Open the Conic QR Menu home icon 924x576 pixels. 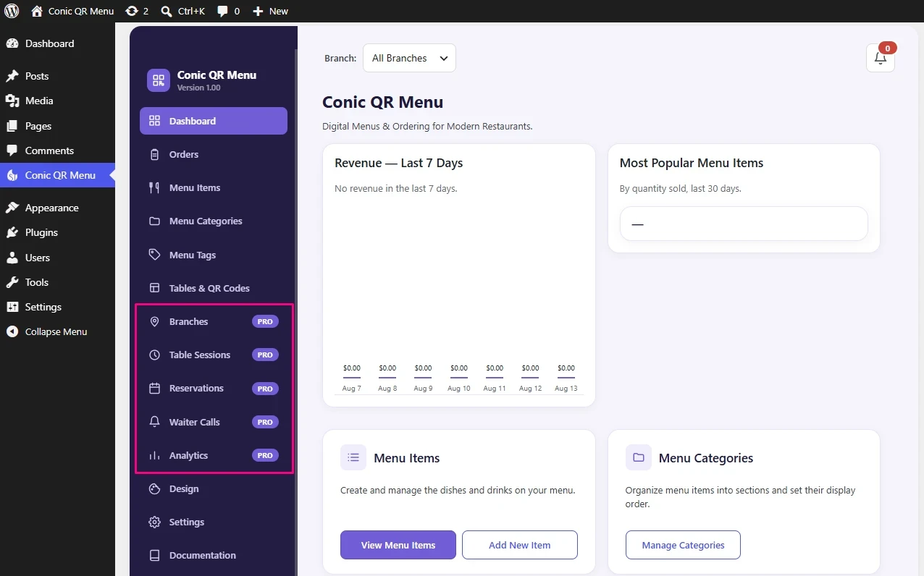37,11
